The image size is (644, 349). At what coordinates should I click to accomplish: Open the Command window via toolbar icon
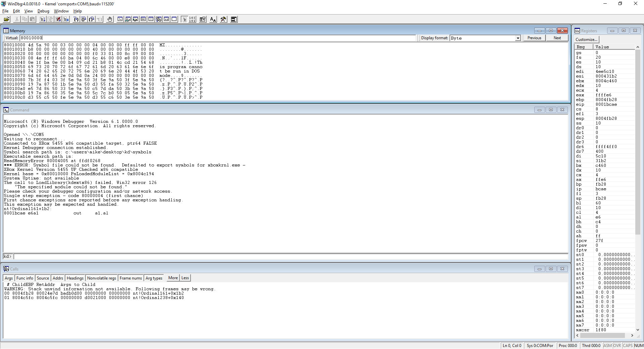coord(120,19)
